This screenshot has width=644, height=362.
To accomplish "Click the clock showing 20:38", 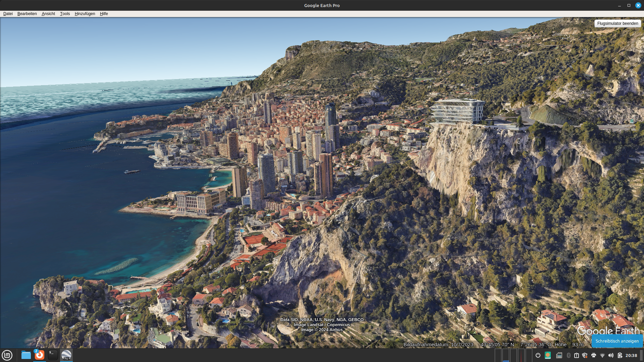I will (631, 355).
